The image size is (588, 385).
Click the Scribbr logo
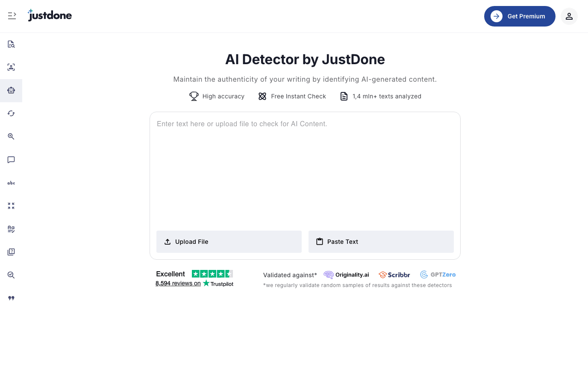tap(394, 275)
